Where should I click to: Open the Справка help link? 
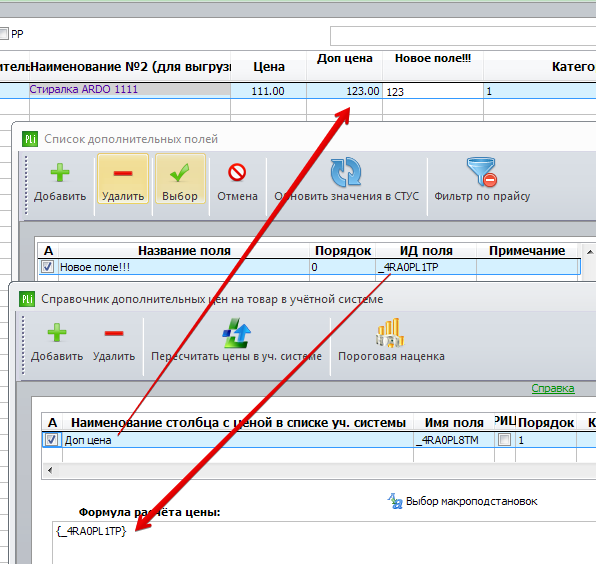click(x=553, y=388)
